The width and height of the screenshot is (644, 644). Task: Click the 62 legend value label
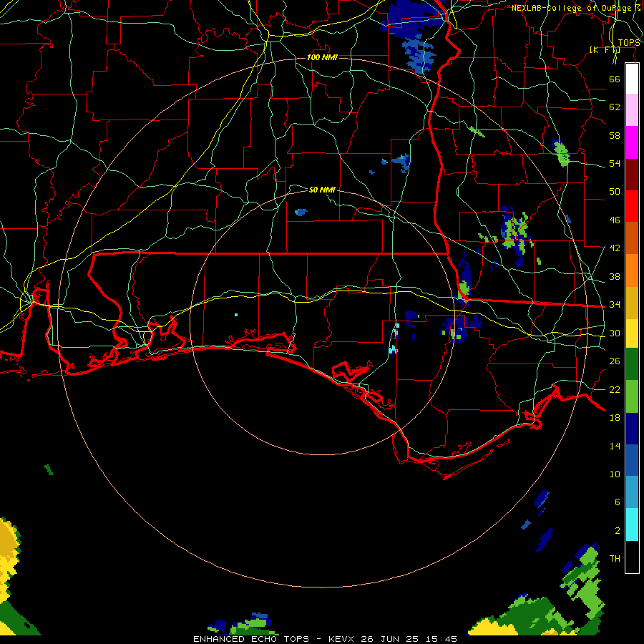click(x=615, y=107)
